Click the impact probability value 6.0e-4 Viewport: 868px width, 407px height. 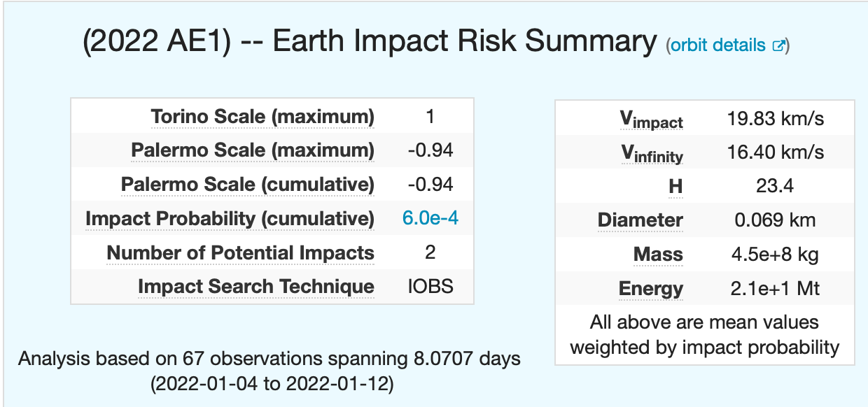[430, 218]
